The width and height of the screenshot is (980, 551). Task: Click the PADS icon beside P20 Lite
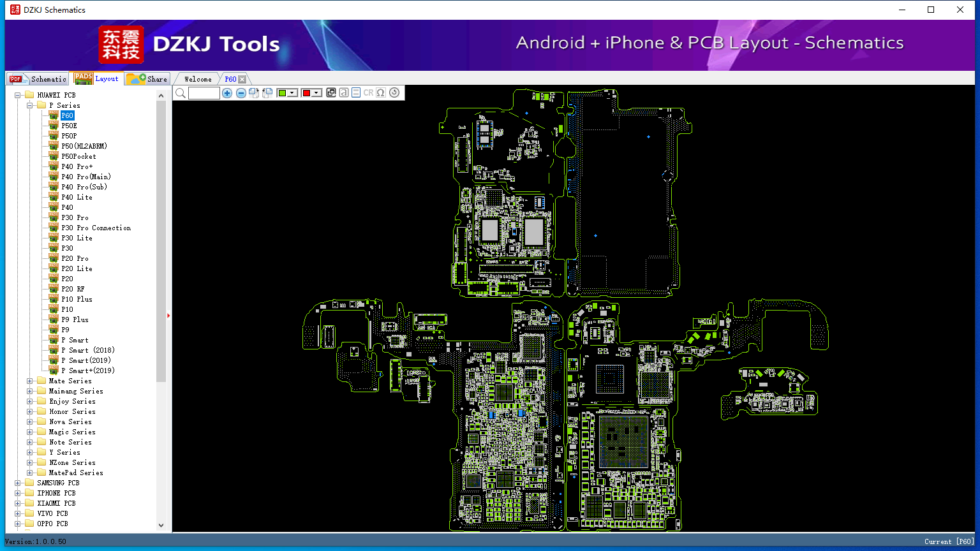point(54,268)
